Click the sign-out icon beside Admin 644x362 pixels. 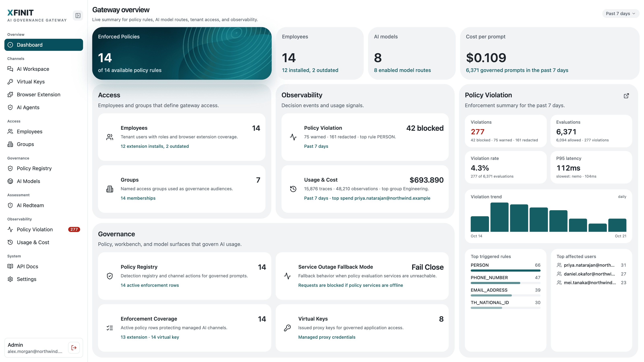tap(74, 348)
